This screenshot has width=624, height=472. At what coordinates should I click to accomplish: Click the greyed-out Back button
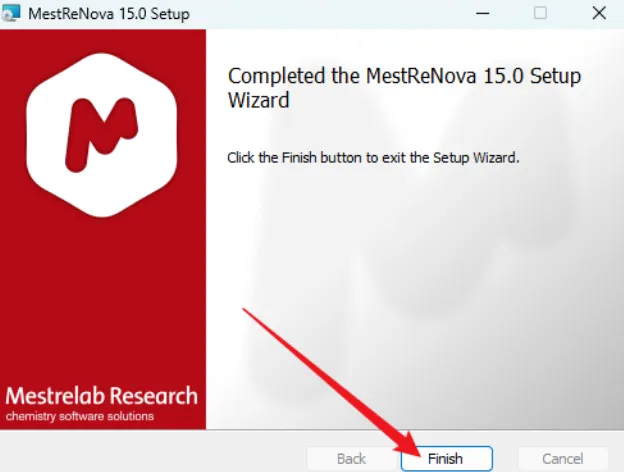tap(351, 459)
